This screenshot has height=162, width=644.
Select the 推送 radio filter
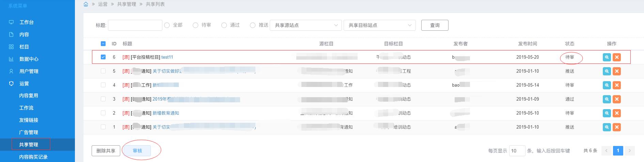[253, 25]
